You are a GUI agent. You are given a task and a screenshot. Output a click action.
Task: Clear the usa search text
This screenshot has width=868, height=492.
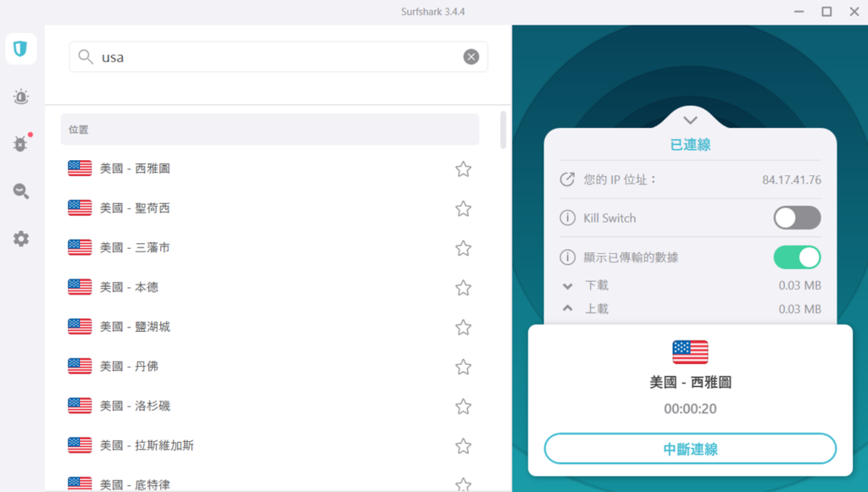pos(471,57)
